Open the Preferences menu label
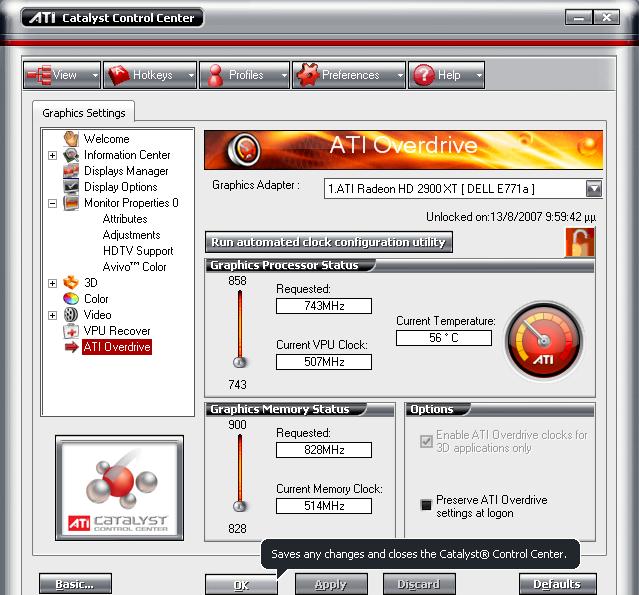This screenshot has height=595, width=639. click(350, 75)
